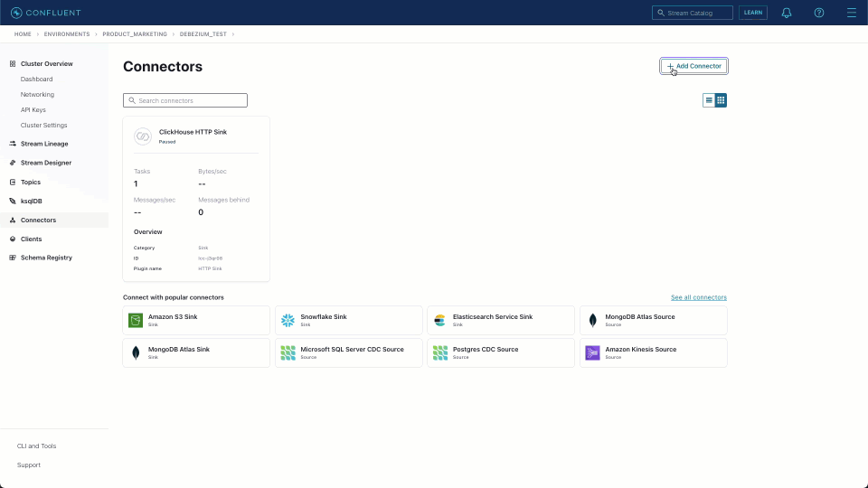
Task: Click the magnifier icon in Search connectors
Action: click(132, 100)
